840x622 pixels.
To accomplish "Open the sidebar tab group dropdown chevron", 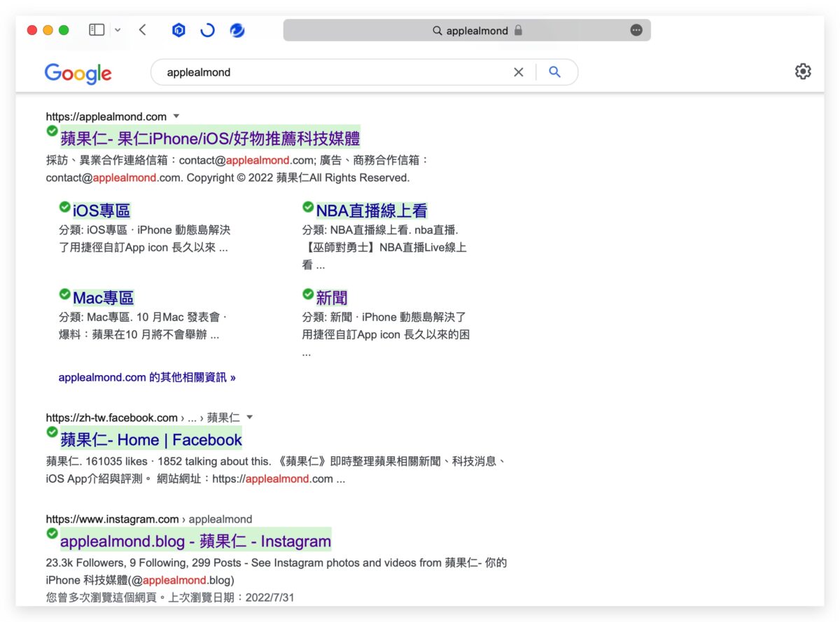I will click(x=117, y=30).
